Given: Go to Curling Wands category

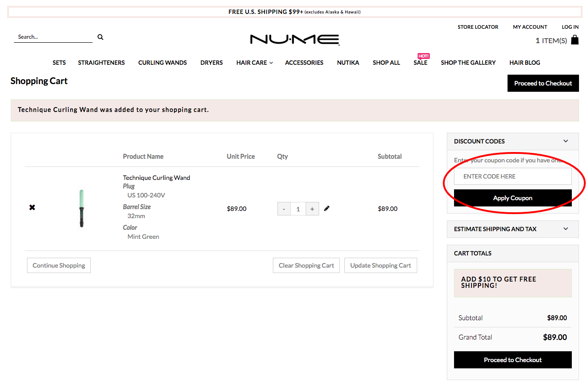Looking at the screenshot, I should click(162, 63).
